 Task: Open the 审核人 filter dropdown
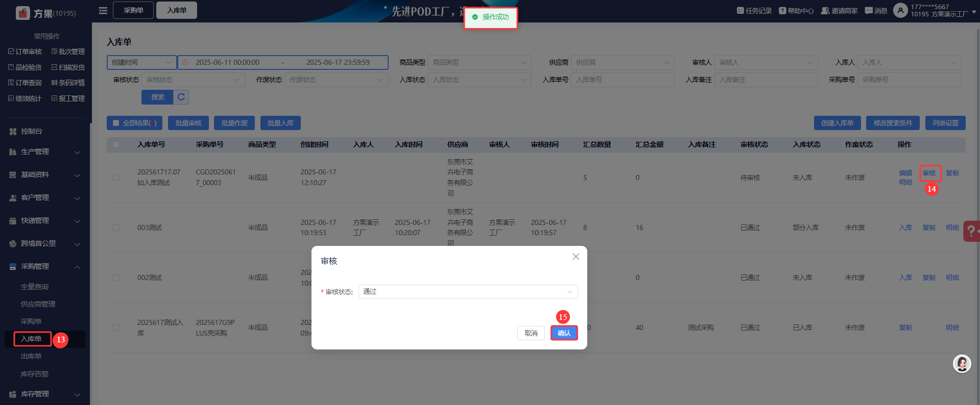tap(766, 62)
